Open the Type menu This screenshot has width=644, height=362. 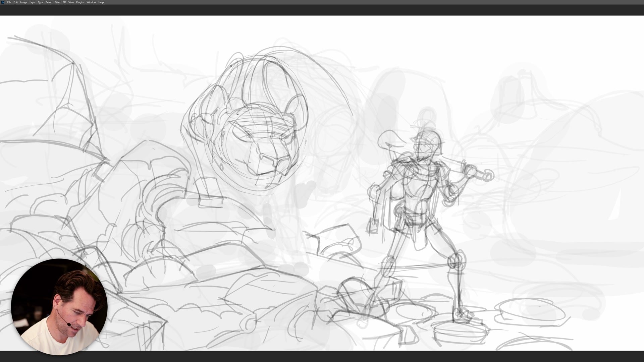coord(41,2)
